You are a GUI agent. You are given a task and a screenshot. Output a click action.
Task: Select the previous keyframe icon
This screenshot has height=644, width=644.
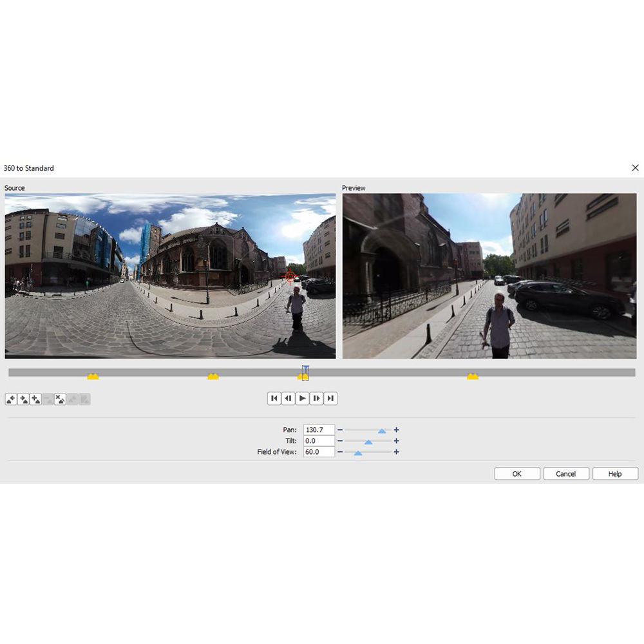[11, 399]
